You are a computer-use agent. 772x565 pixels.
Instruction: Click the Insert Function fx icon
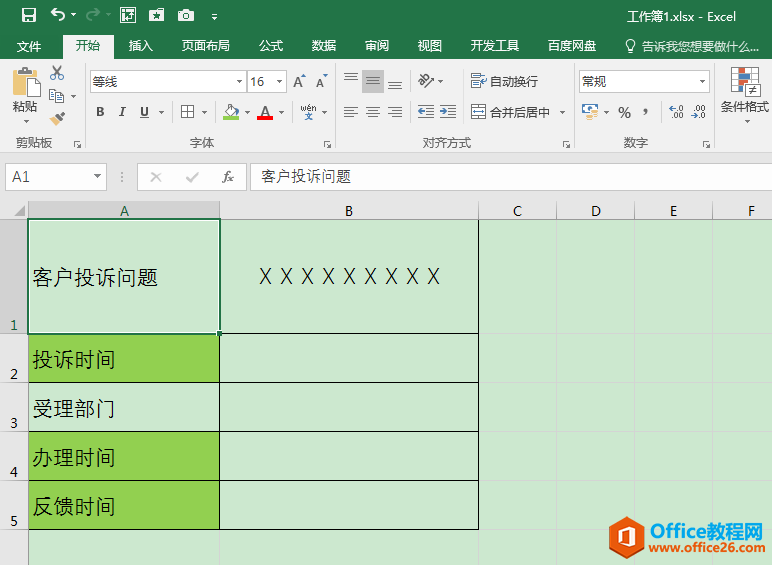[x=227, y=177]
